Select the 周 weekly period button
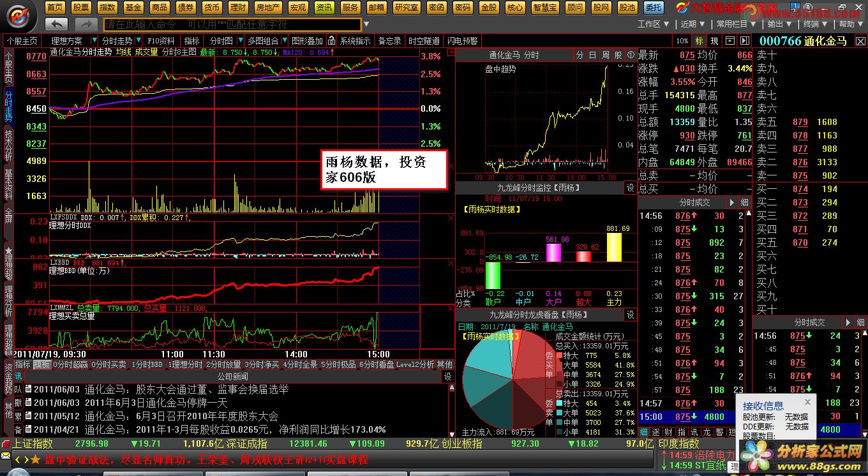 coord(606,55)
